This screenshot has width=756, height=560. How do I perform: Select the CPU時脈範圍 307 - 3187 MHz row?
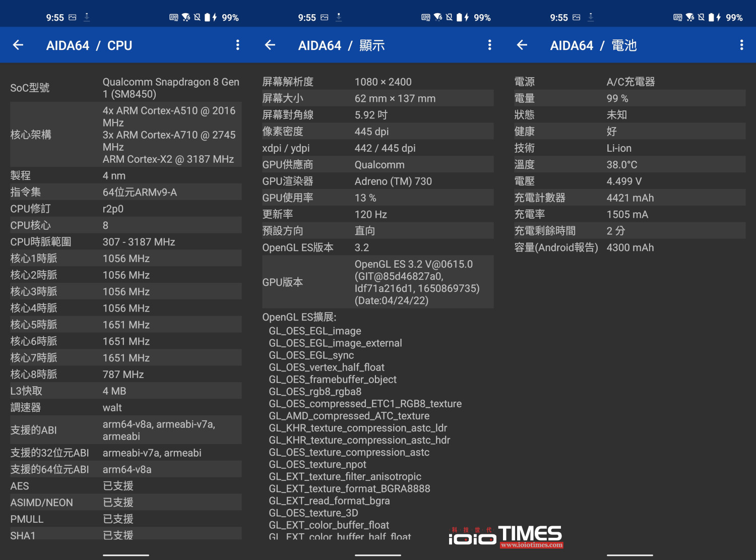pyautogui.click(x=126, y=242)
